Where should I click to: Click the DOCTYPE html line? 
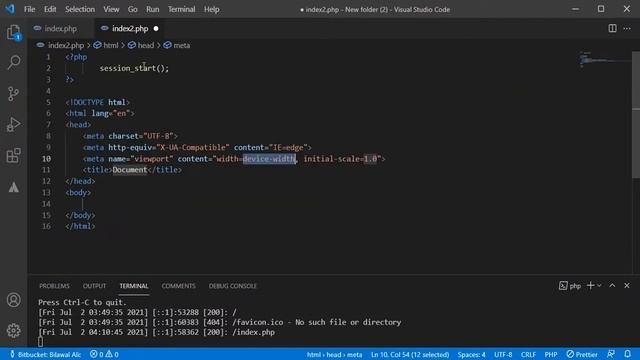tap(98, 102)
